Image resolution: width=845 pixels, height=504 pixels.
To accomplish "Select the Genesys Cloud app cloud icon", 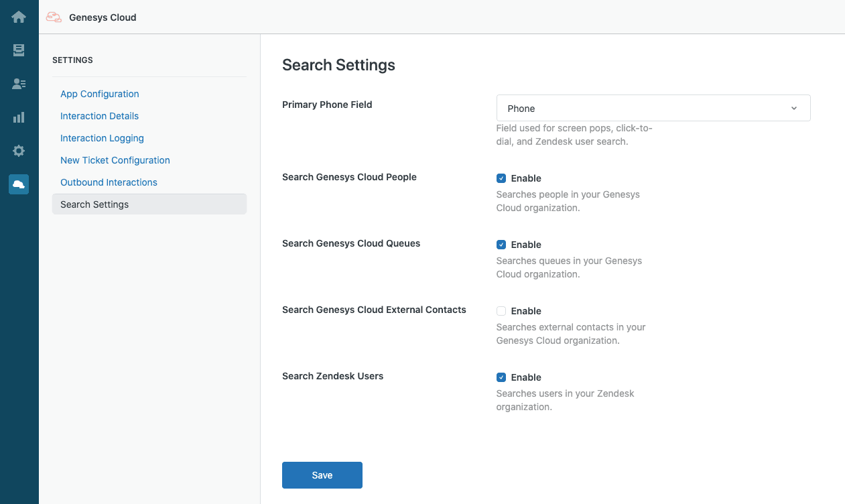I will pyautogui.click(x=18, y=184).
